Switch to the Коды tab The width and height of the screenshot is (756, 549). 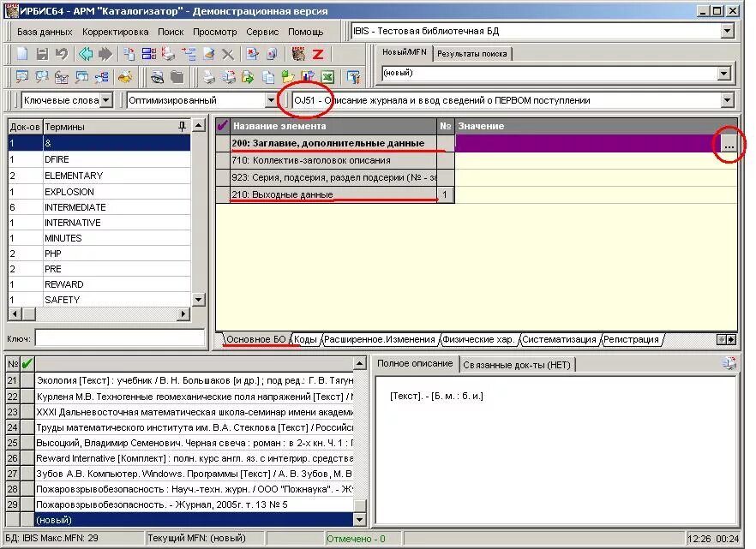tap(306, 339)
